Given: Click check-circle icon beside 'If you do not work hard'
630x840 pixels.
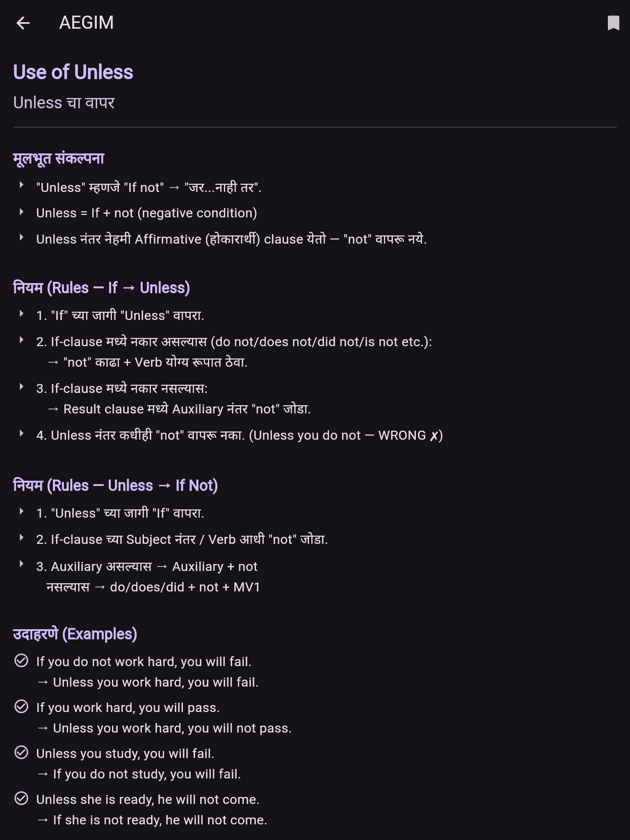Looking at the screenshot, I should pos(21,661).
